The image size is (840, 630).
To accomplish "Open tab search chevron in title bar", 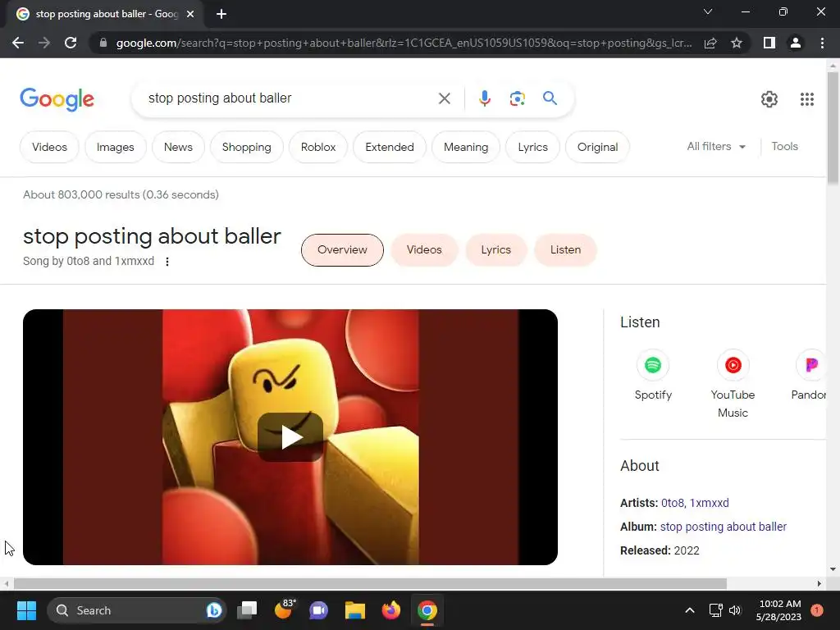I will tap(708, 11).
